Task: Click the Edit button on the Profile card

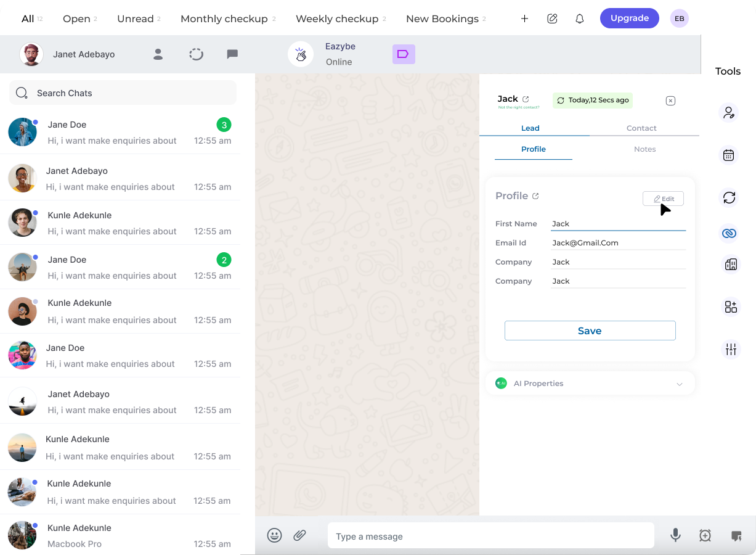Action: click(663, 199)
